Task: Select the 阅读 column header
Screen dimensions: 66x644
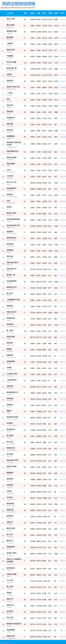Action: coord(32,13)
